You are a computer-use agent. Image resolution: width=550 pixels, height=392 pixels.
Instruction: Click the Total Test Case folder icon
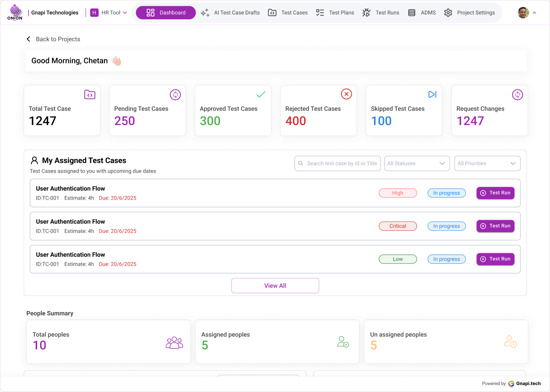tap(90, 95)
